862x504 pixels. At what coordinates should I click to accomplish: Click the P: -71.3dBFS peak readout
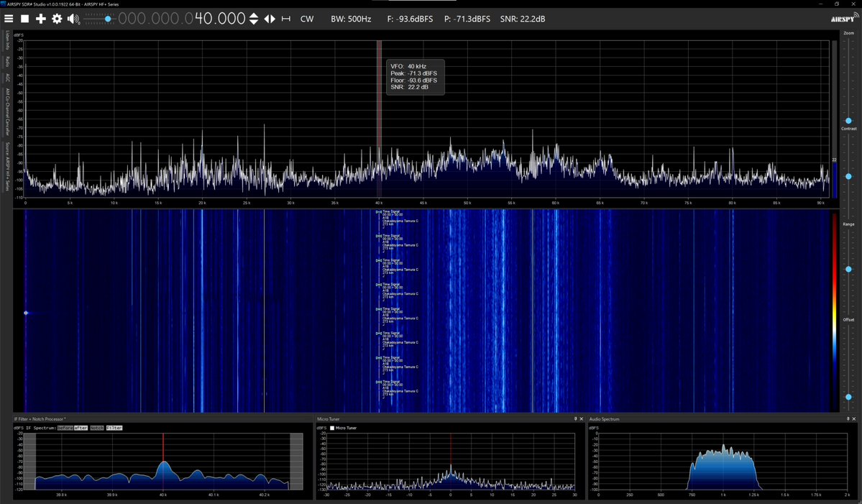[x=467, y=19]
